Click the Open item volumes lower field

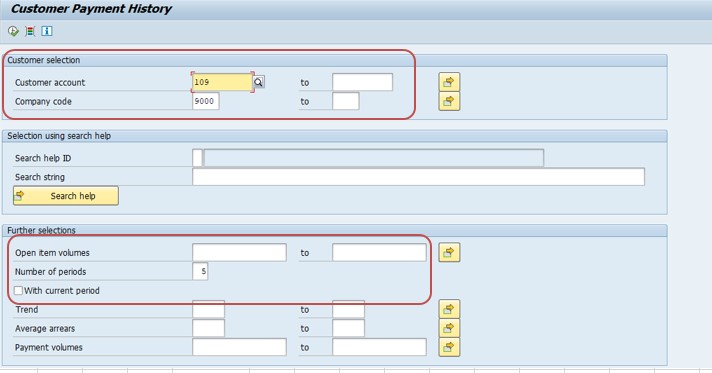[x=239, y=253]
